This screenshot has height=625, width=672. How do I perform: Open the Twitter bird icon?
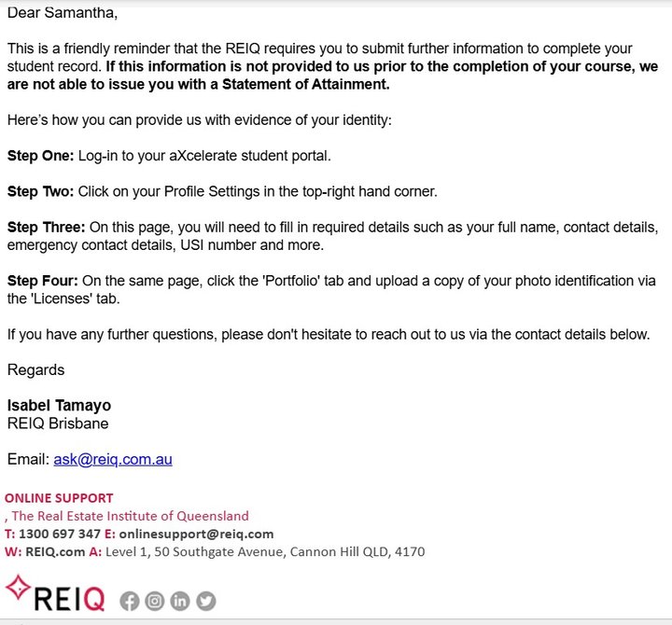206,601
